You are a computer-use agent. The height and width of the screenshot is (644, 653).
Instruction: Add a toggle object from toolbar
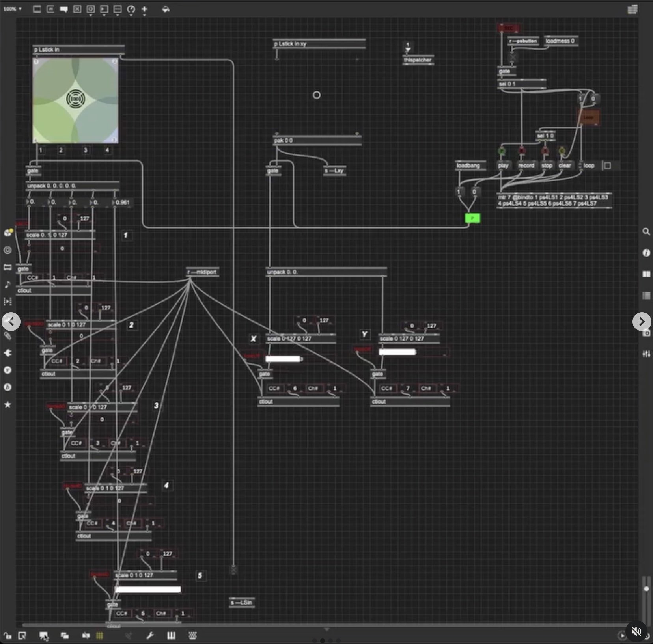77,9
